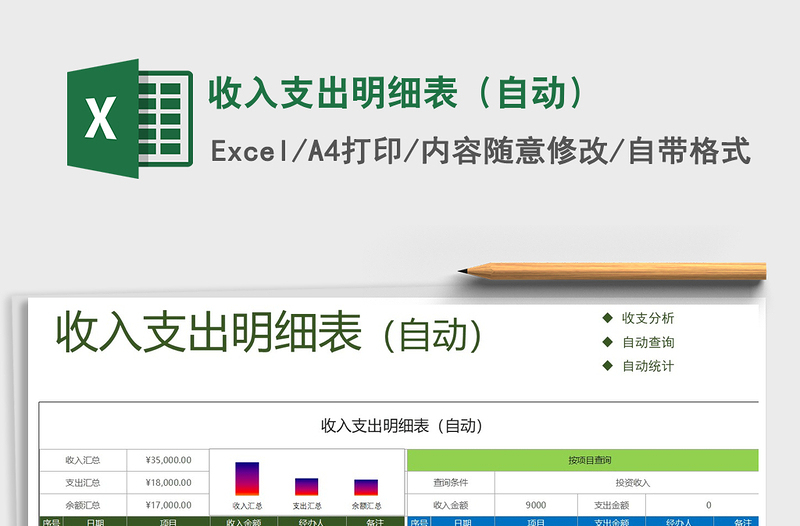The width and height of the screenshot is (800, 526).
Task: Click the light green 按项目查询 header
Action: [x=583, y=460]
